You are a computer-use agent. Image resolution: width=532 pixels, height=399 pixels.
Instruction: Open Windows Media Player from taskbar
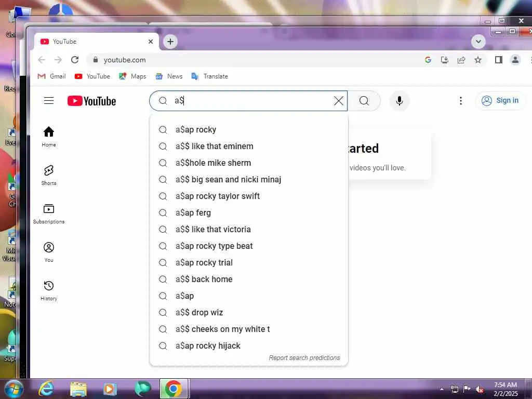click(110, 389)
